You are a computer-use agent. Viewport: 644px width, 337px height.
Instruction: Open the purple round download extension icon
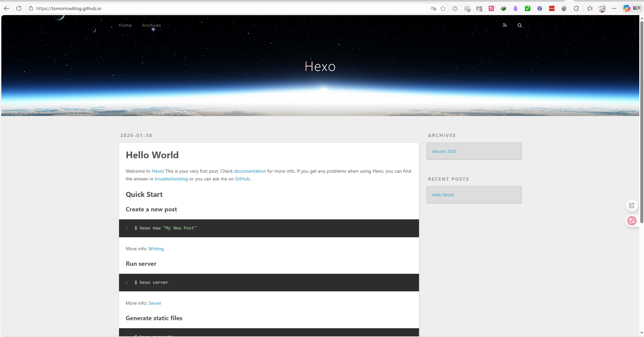point(540,8)
